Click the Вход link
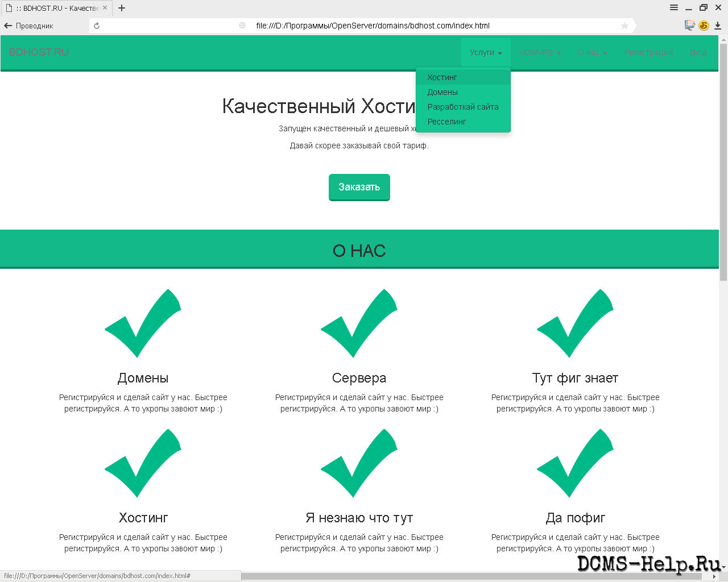Image resolution: width=728 pixels, height=582 pixels. (x=698, y=52)
